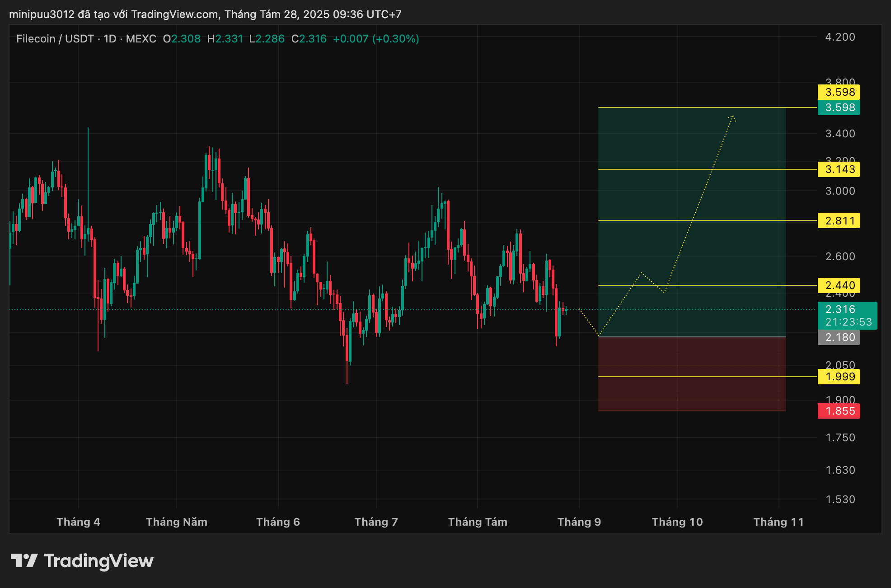Click the gray 2.180 entry price label
891x588 pixels.
click(x=839, y=337)
